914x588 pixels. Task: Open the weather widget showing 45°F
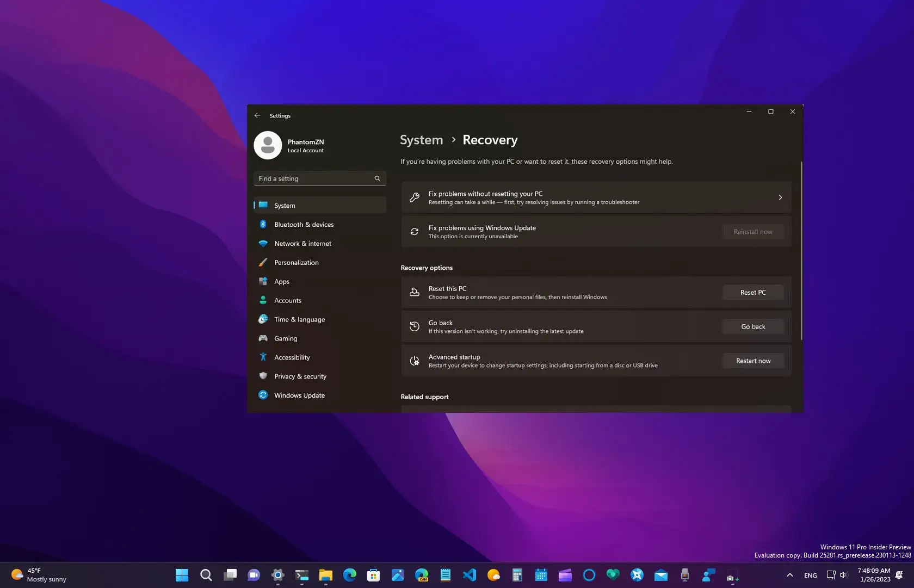tap(39, 575)
